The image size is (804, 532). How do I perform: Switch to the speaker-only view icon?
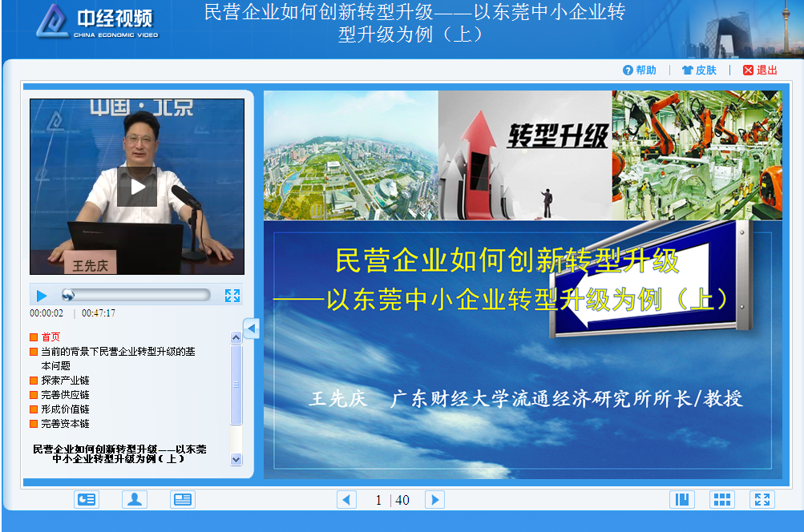point(135,500)
